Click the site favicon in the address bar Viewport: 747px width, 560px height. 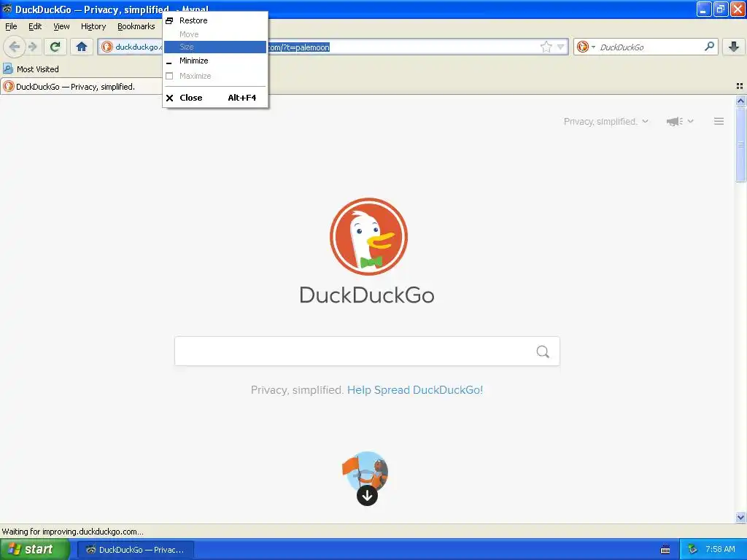107,47
